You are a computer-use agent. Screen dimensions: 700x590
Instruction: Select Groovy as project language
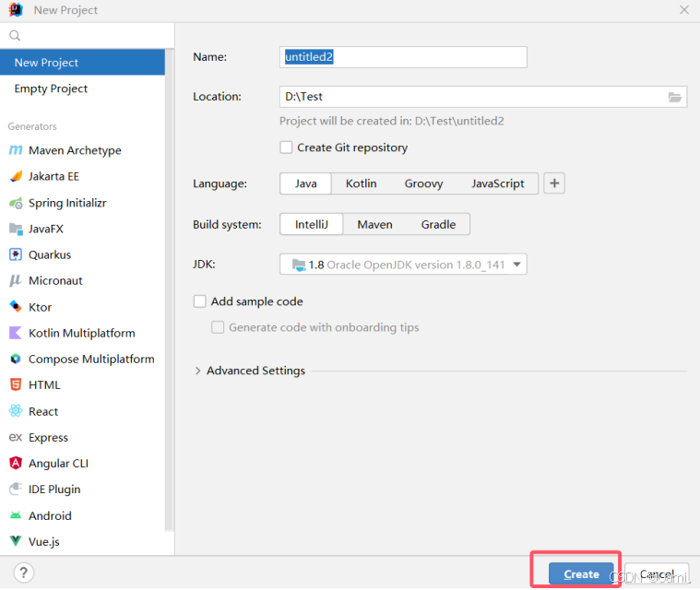coord(423,183)
